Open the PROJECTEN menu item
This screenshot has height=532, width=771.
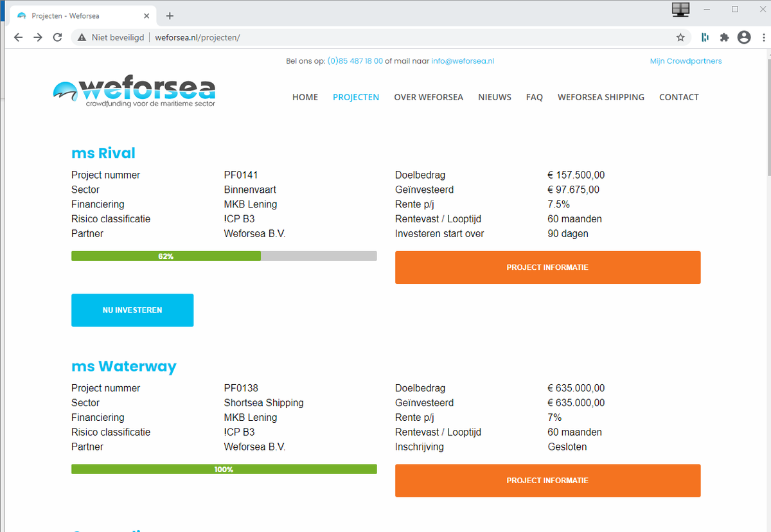pos(356,97)
